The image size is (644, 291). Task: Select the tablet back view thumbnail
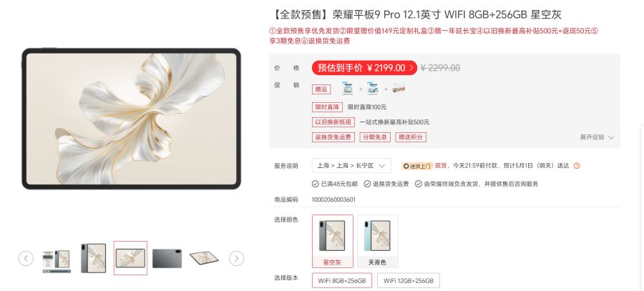[x=167, y=258]
